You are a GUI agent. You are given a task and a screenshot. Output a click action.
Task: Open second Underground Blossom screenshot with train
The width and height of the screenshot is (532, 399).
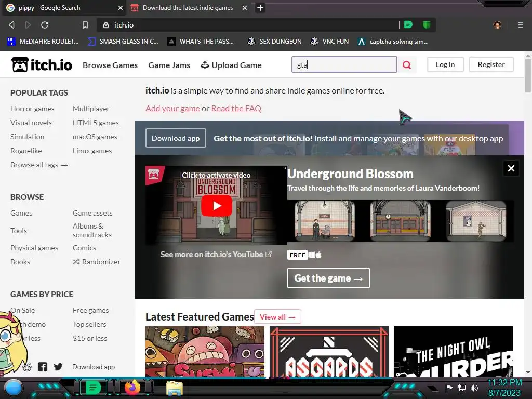tap(401, 221)
